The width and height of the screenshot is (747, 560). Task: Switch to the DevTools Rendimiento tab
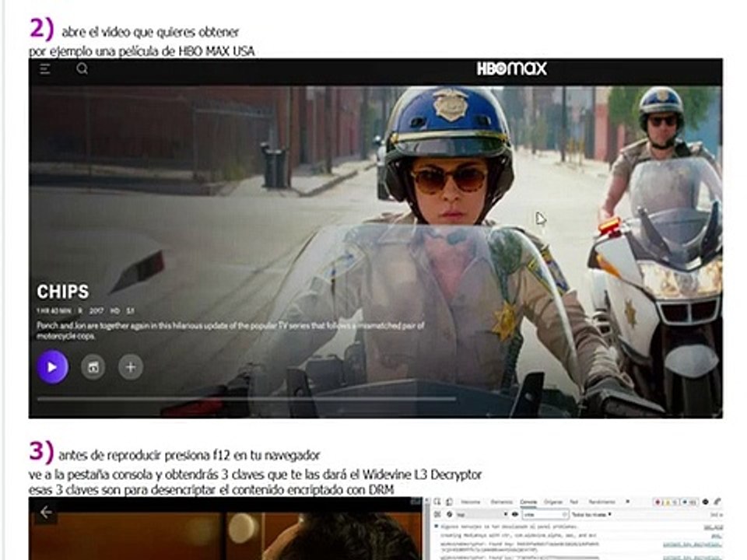602,502
